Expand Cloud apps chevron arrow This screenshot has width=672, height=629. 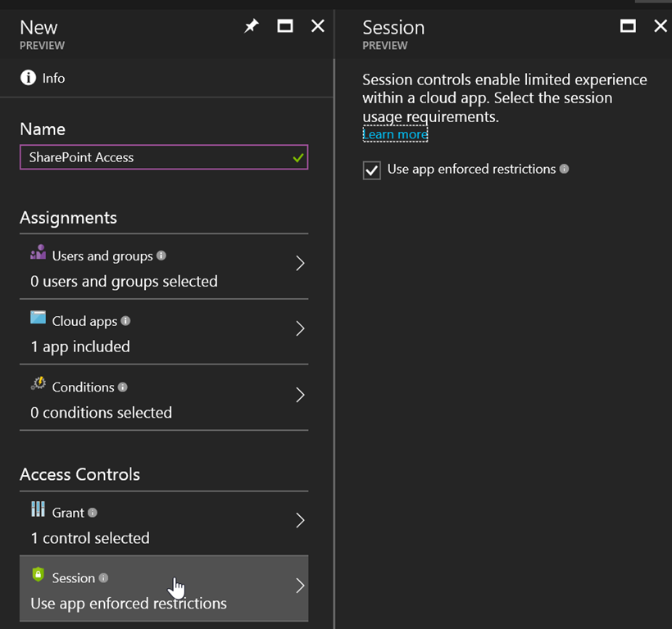[x=300, y=328]
